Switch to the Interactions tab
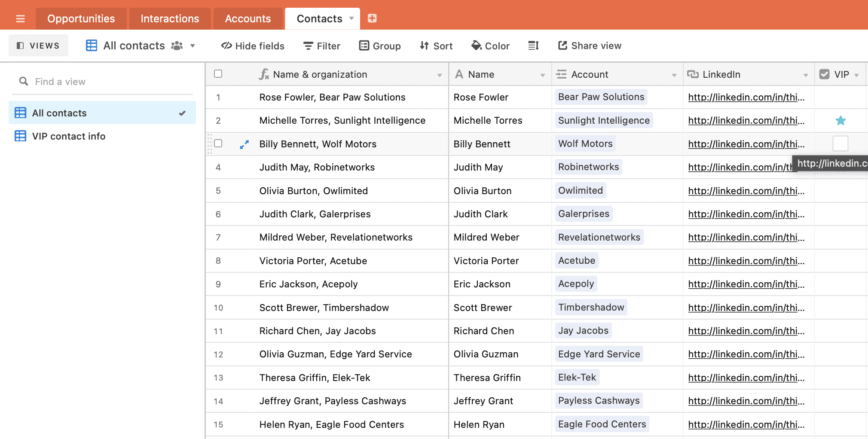868x439 pixels. coord(170,18)
